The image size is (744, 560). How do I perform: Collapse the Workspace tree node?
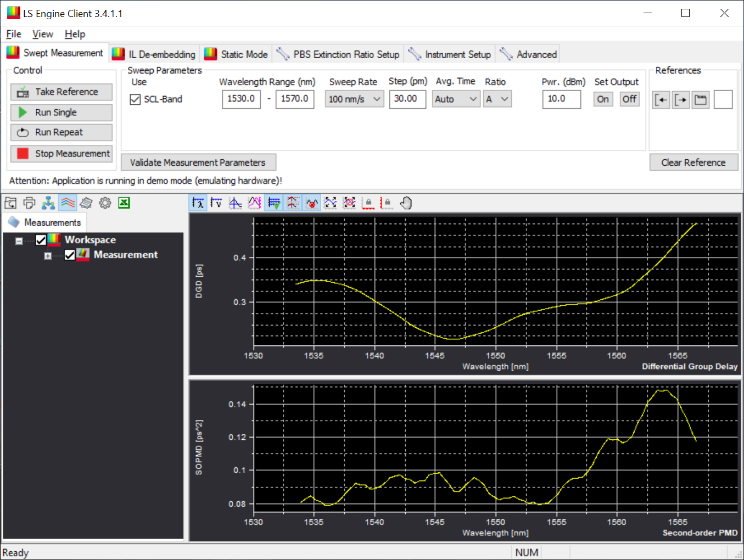pyautogui.click(x=19, y=241)
